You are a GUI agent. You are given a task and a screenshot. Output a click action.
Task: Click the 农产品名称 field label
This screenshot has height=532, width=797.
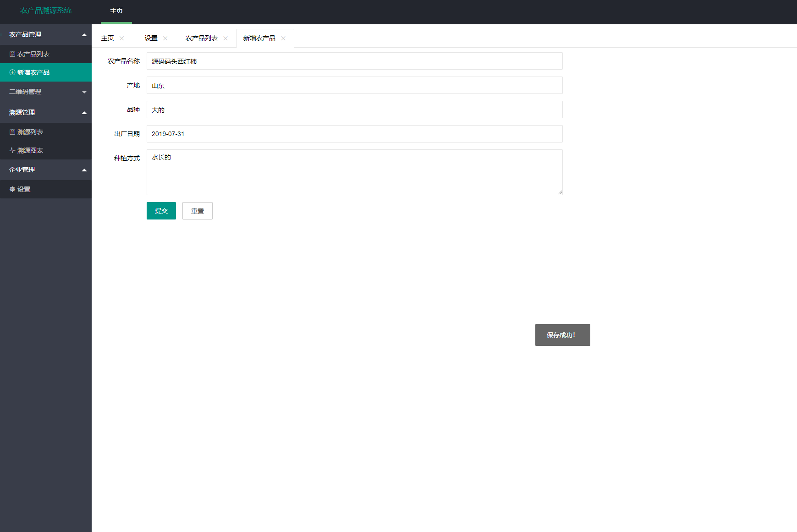[x=124, y=61]
